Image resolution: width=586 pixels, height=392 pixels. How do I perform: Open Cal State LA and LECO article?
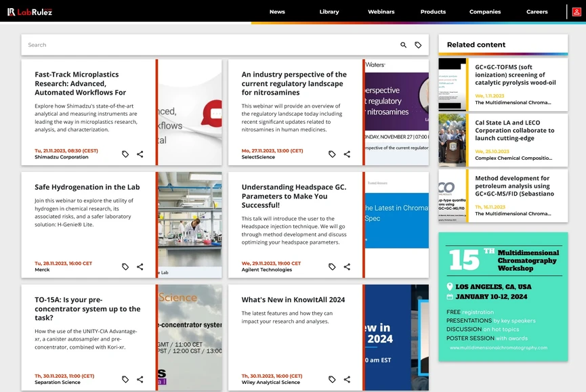515,130
